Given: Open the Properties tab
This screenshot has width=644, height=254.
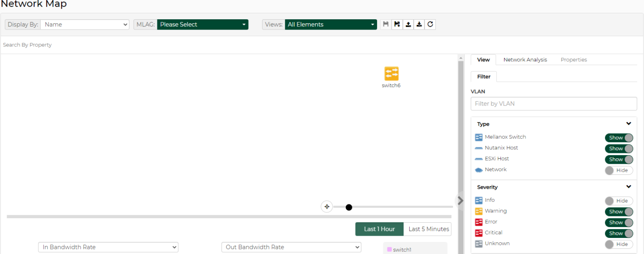Looking at the screenshot, I should point(573,60).
